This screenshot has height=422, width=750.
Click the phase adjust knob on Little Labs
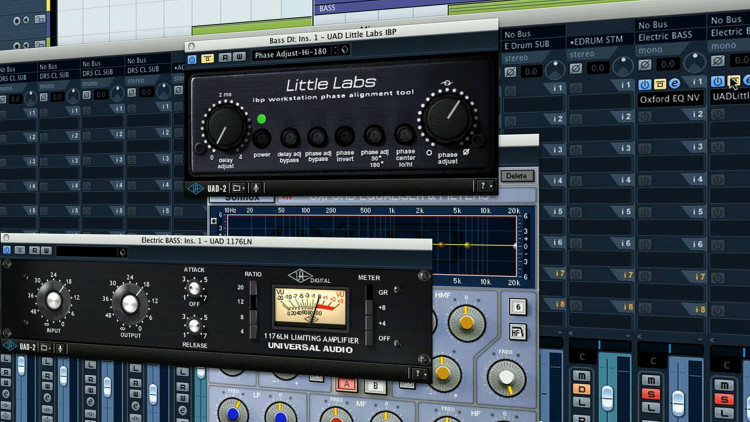[448, 118]
